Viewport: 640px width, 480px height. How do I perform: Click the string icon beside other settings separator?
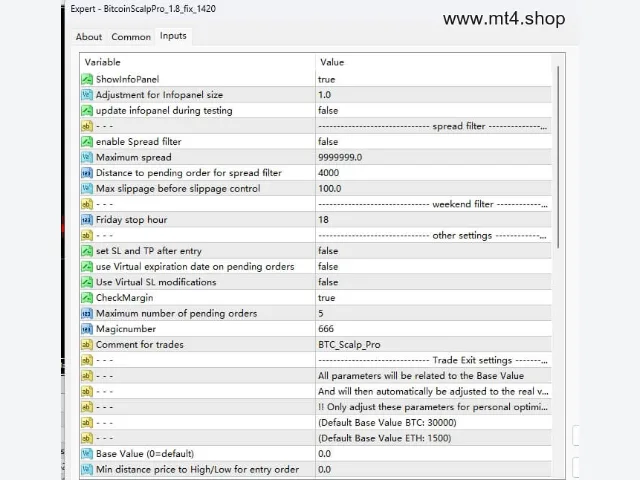tap(87, 235)
